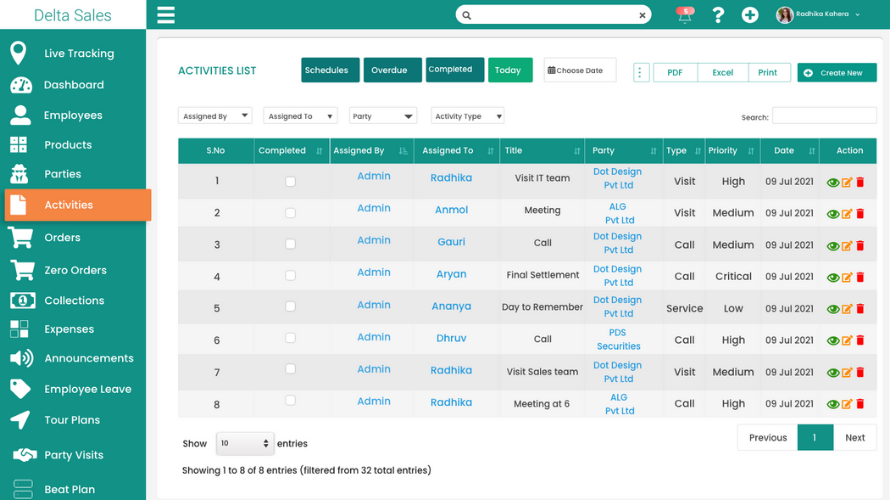Viewport: 890px width, 500px height.
Task: Click the table Search input field
Action: tap(823, 116)
